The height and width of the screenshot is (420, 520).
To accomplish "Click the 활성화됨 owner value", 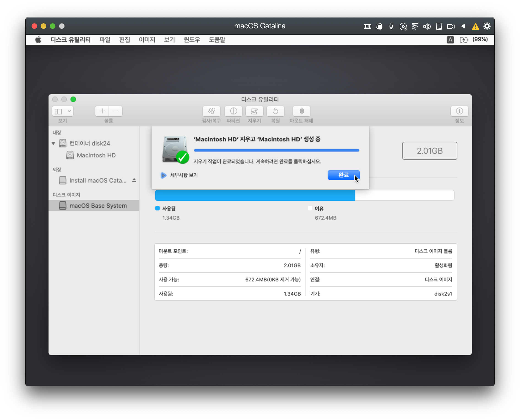I will (443, 265).
